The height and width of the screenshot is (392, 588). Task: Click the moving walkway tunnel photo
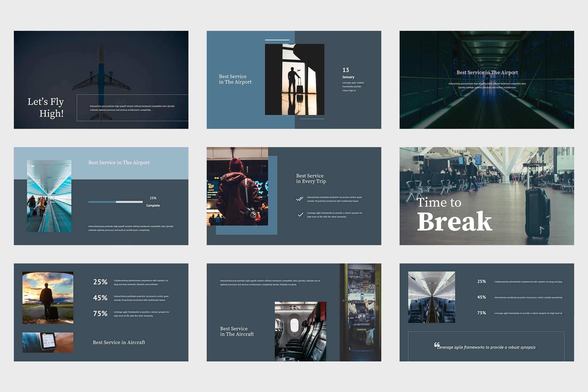(x=49, y=196)
